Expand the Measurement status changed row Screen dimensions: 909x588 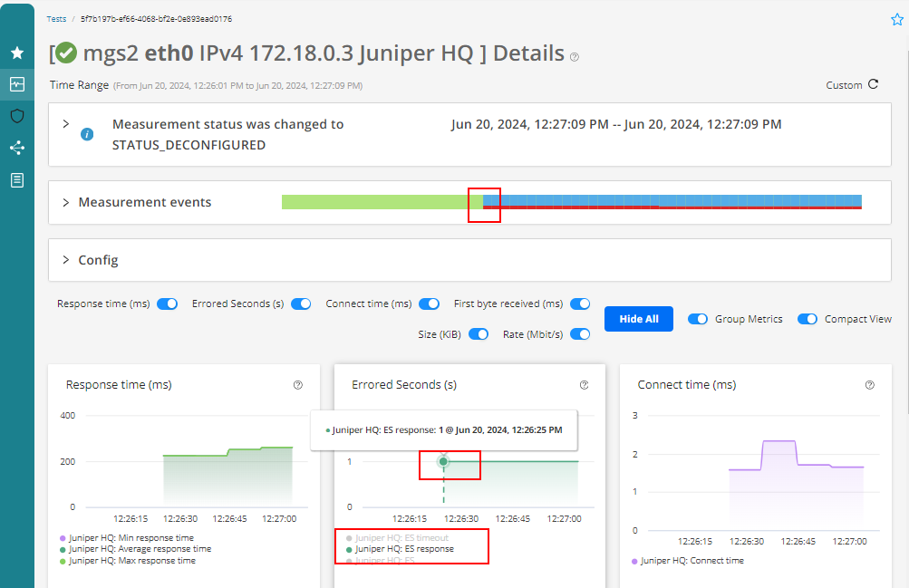[66, 124]
